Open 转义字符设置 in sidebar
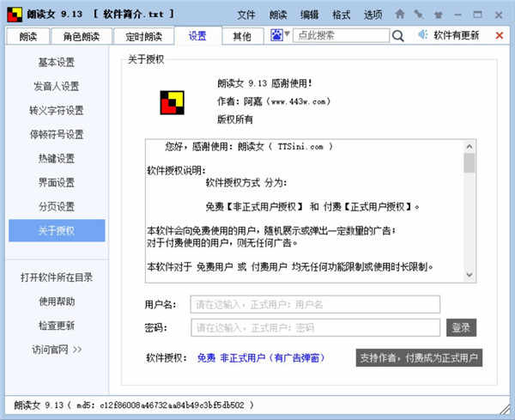This screenshot has height=420, width=515. point(57,110)
